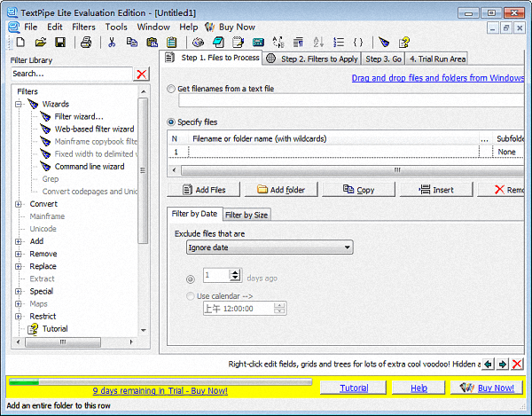Expand the Convert tree node
This screenshot has width=532, height=416.
[18, 204]
